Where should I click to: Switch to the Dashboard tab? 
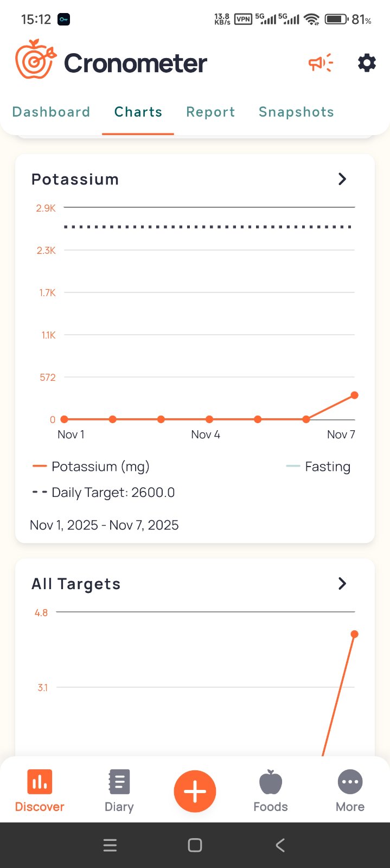tap(51, 112)
